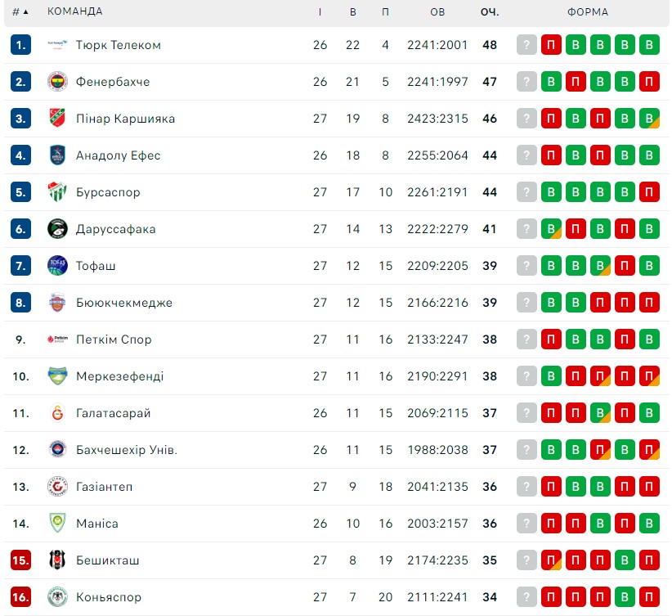Click the ФОРМА column header
The width and height of the screenshot is (672, 616).
(588, 12)
